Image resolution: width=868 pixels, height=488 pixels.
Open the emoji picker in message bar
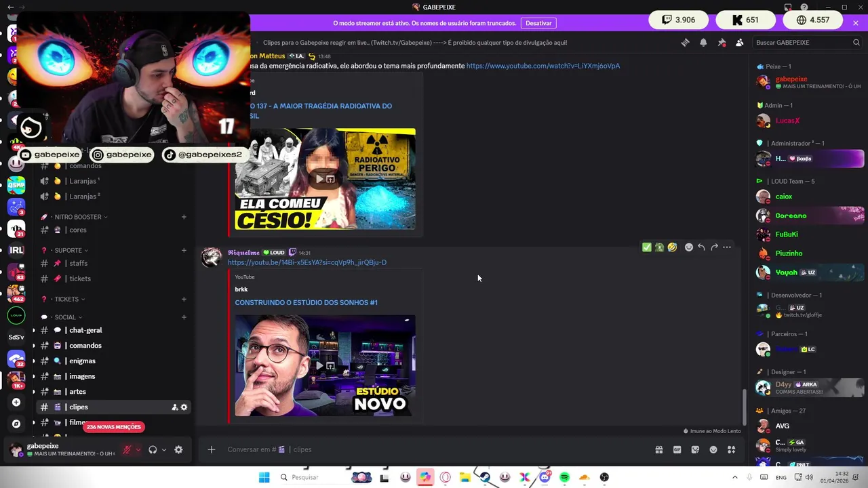[x=713, y=449]
